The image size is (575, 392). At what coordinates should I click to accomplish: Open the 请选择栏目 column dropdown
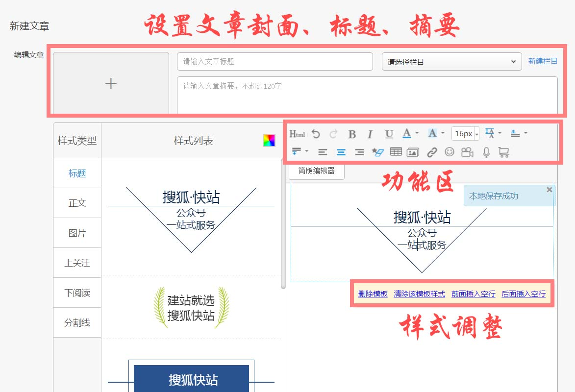click(x=451, y=62)
